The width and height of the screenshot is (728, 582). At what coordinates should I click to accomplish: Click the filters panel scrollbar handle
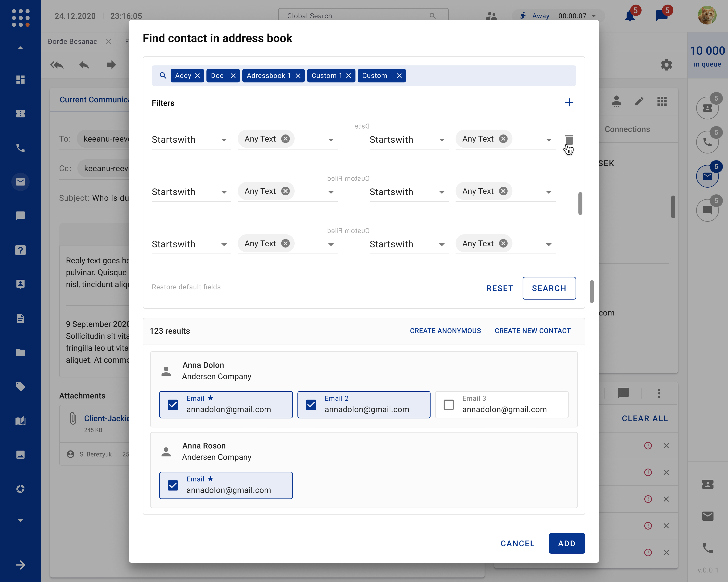tap(580, 203)
